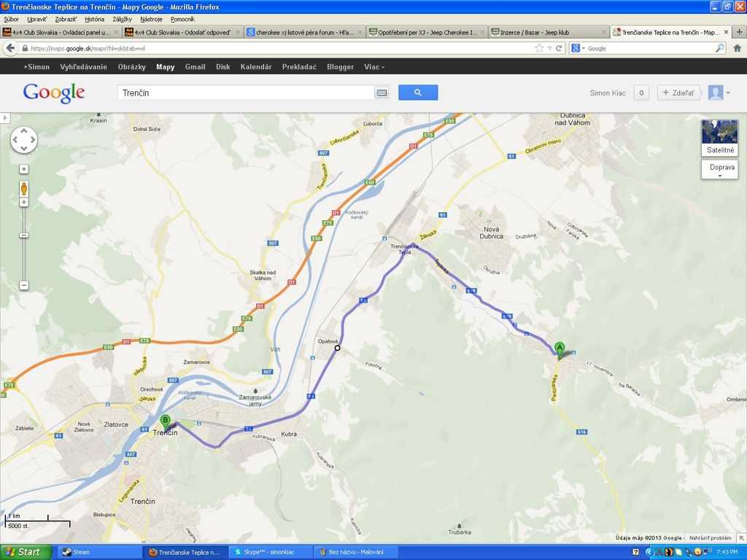
Task: Click the notifications count button showing 0
Action: coord(641,93)
